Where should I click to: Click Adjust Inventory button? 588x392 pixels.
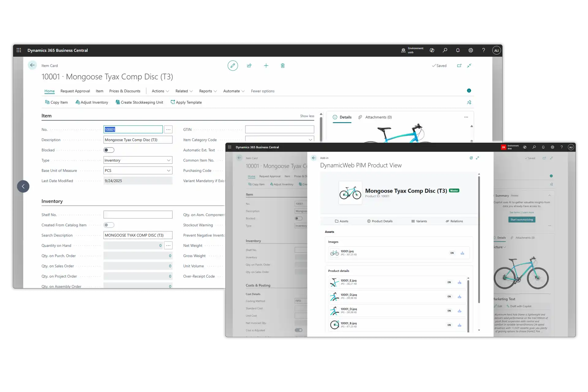(92, 102)
